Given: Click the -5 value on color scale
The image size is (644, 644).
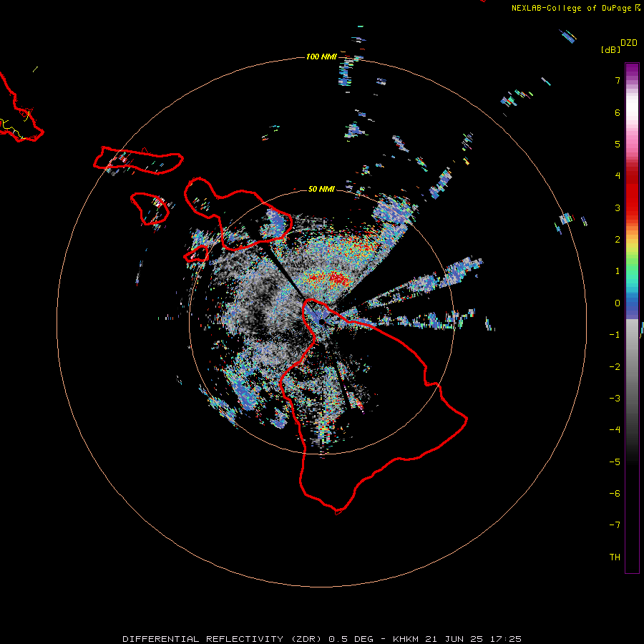Looking at the screenshot, I should point(615,462).
